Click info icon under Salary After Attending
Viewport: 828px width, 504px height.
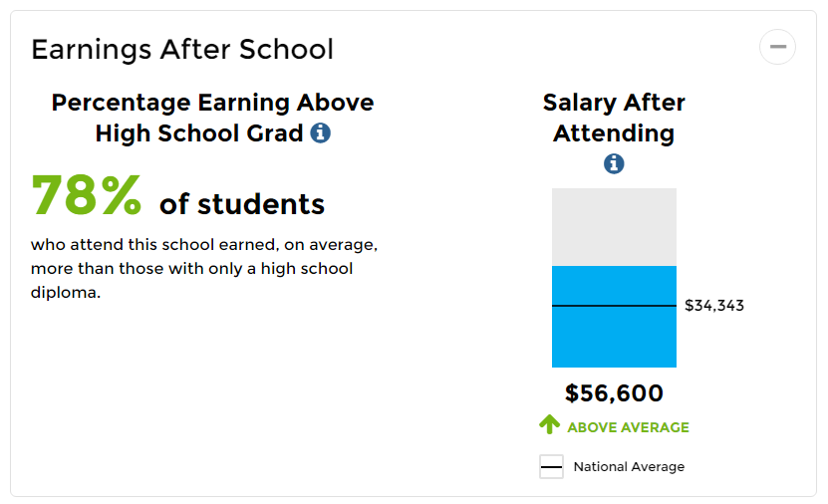pyautogui.click(x=614, y=163)
